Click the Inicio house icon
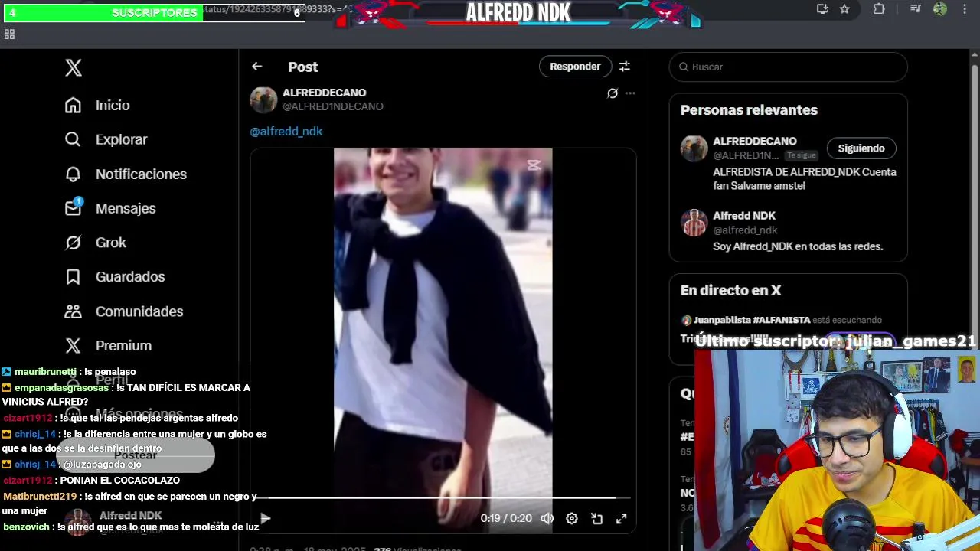 (73, 105)
